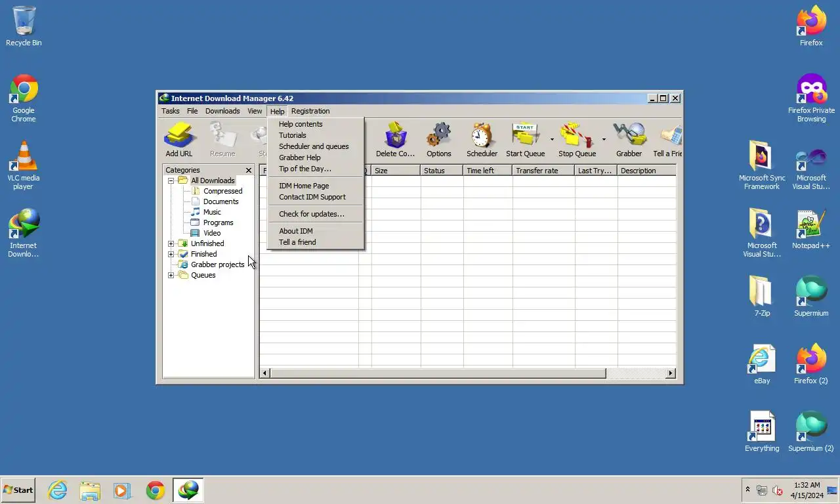Open Tip of the Day entry
Screen dimensions: 840x504
316,169
